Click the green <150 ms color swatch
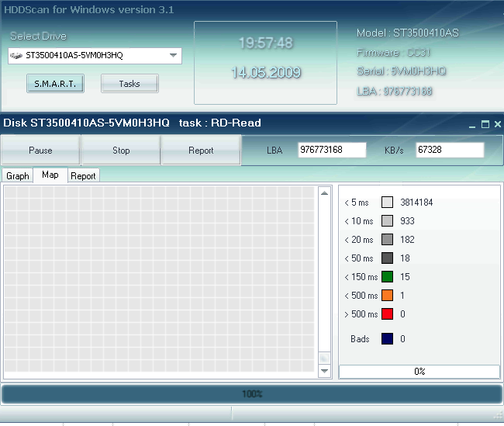This screenshot has height=426, width=504. pos(388,277)
